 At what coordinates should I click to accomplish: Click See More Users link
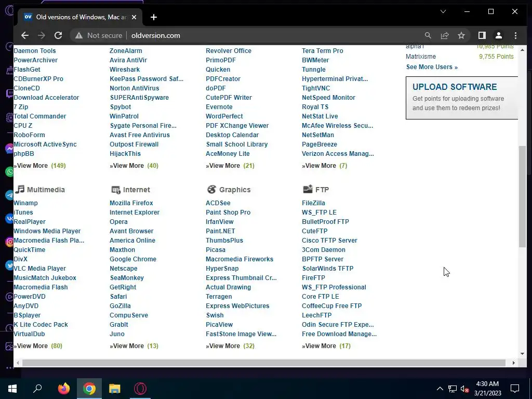[x=432, y=67]
